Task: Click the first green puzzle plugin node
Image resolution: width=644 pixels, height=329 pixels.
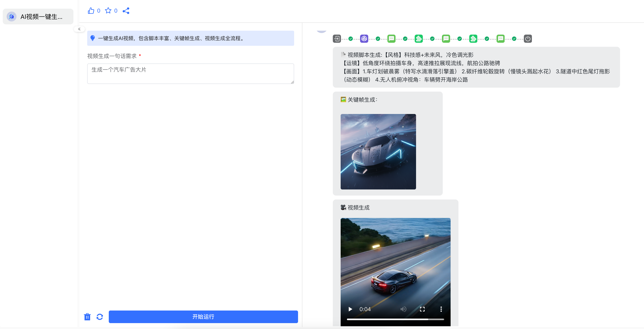Action: coord(418,39)
